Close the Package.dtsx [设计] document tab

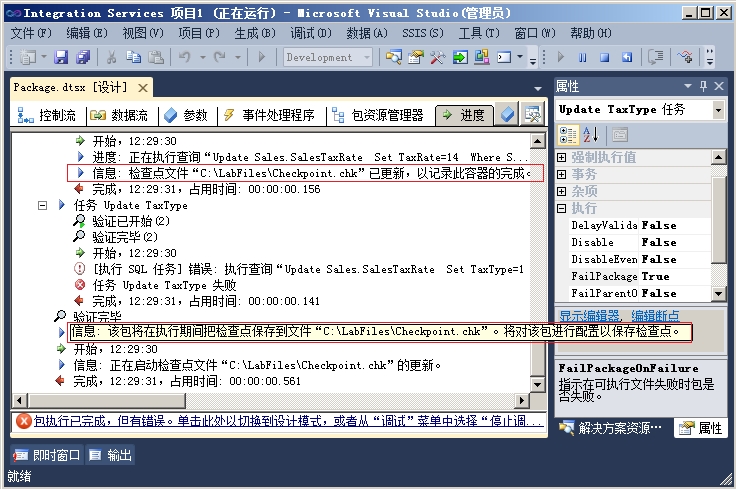(x=143, y=88)
